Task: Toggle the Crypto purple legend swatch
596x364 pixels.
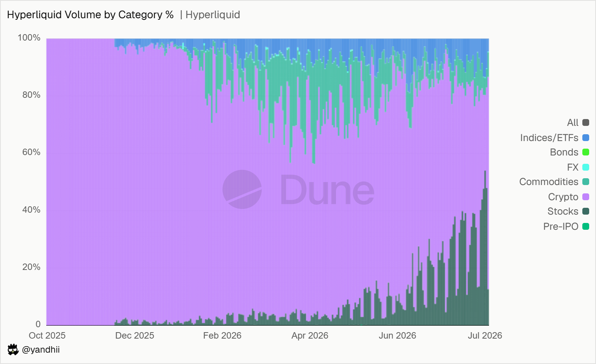Action: [x=586, y=197]
